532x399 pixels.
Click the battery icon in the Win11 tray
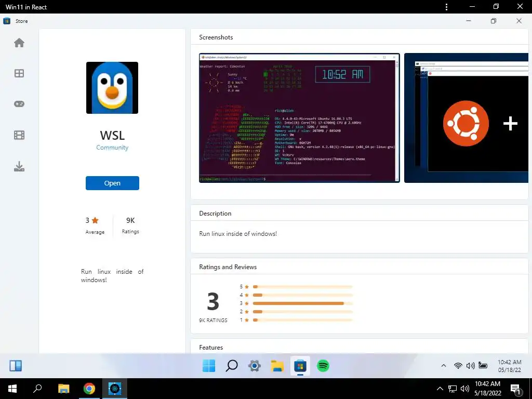click(x=483, y=365)
